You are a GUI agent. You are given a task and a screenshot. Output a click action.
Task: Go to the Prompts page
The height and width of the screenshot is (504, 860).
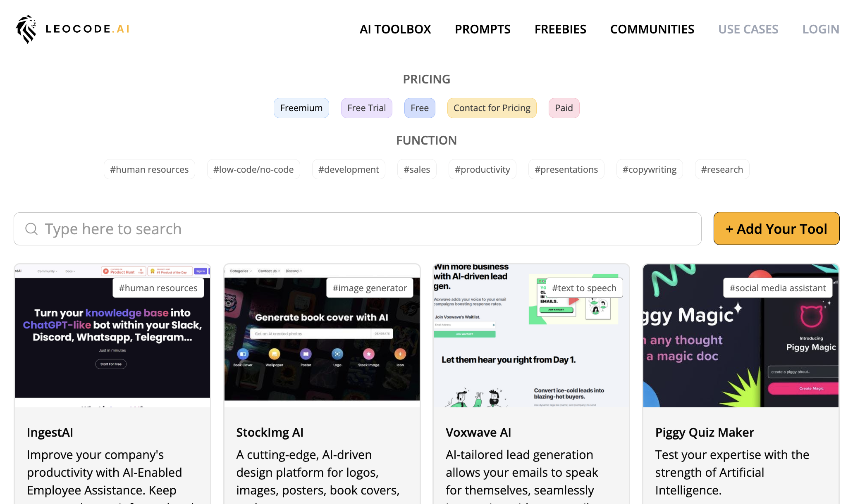(x=483, y=29)
